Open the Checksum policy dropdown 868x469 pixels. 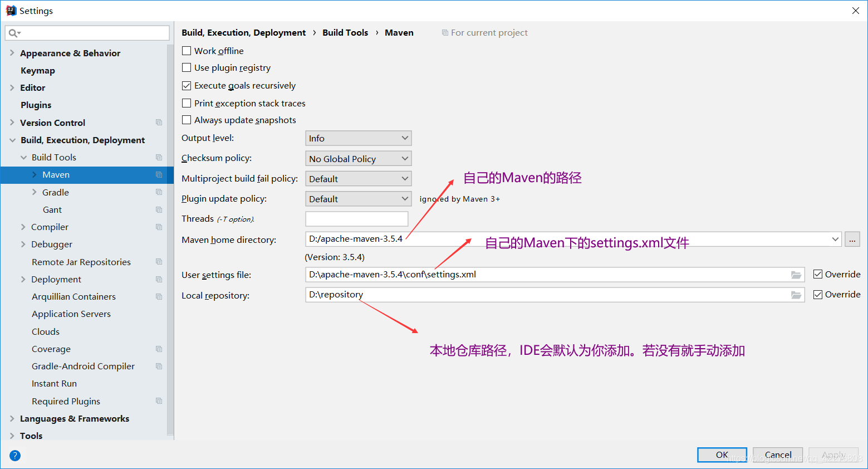coord(359,159)
